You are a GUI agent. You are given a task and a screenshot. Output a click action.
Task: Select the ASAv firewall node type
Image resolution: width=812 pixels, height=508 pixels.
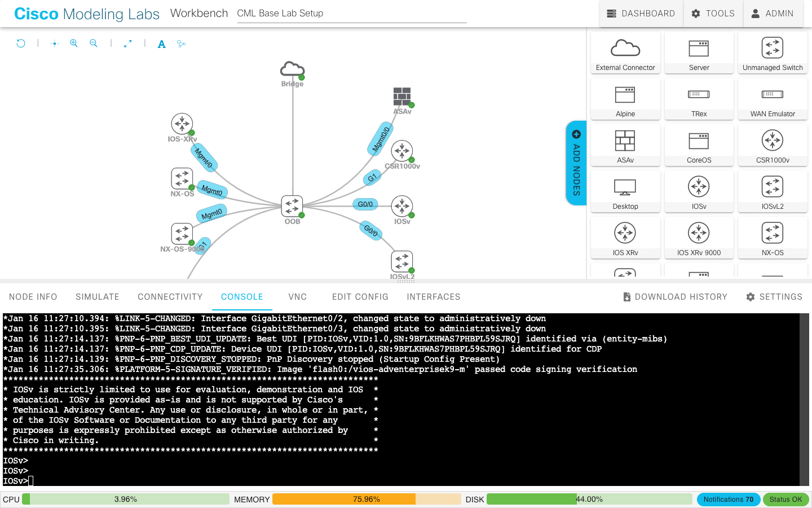[625, 145]
